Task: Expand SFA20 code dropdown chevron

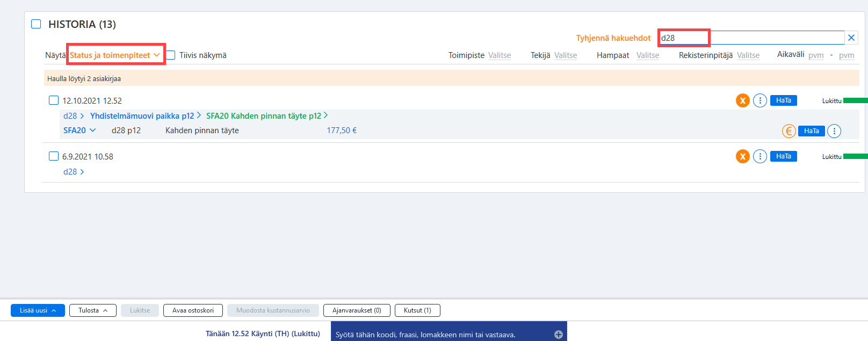Action: click(93, 130)
